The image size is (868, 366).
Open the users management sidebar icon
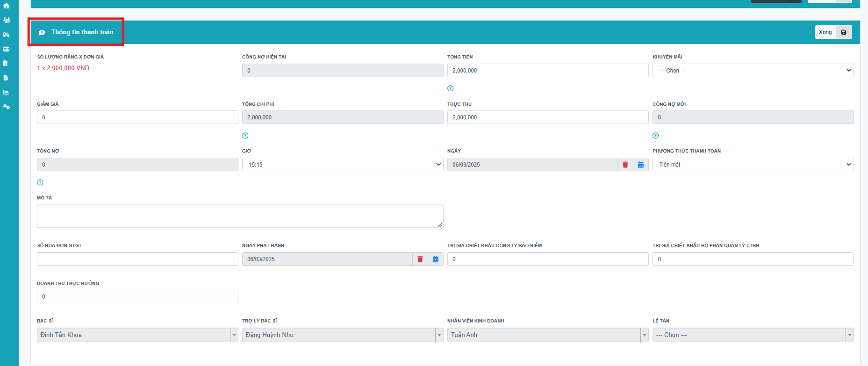coord(6,20)
